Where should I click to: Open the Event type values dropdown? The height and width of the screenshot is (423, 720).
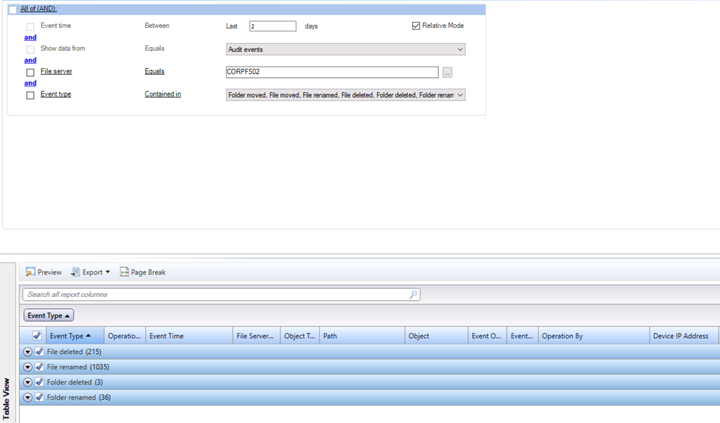pyautogui.click(x=460, y=95)
